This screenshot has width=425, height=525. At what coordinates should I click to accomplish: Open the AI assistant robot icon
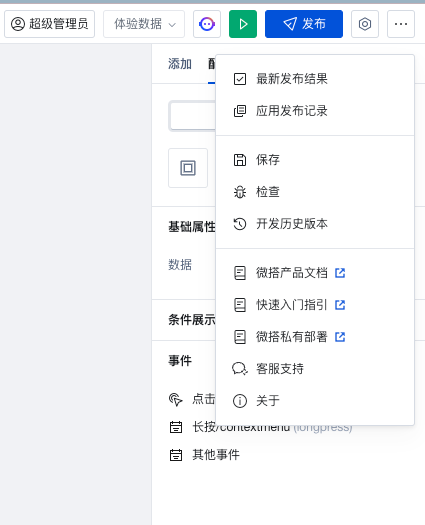[207, 24]
